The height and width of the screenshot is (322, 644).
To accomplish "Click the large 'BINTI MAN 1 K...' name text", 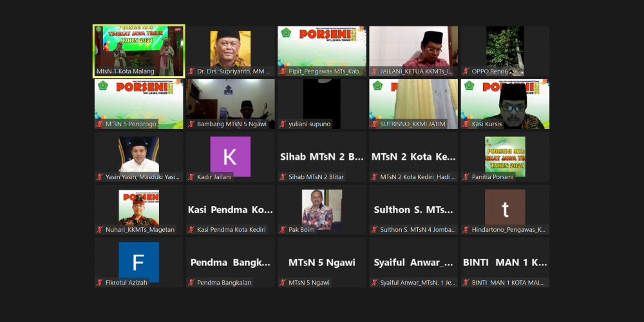I will click(x=505, y=263).
